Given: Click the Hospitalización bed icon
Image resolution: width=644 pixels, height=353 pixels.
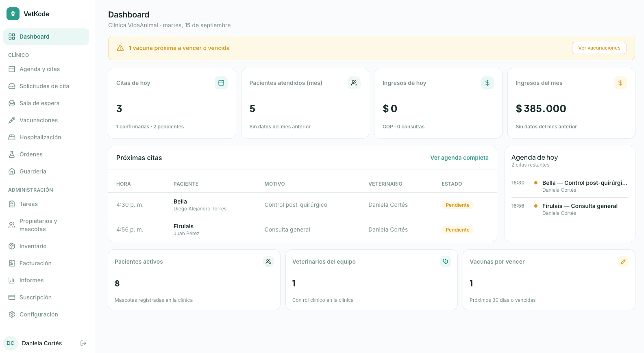Looking at the screenshot, I should tap(12, 137).
